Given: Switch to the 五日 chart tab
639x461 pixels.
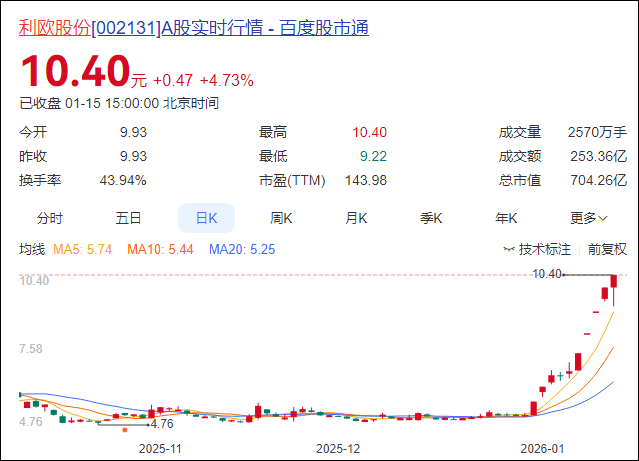Looking at the screenshot, I should pyautogui.click(x=128, y=218).
